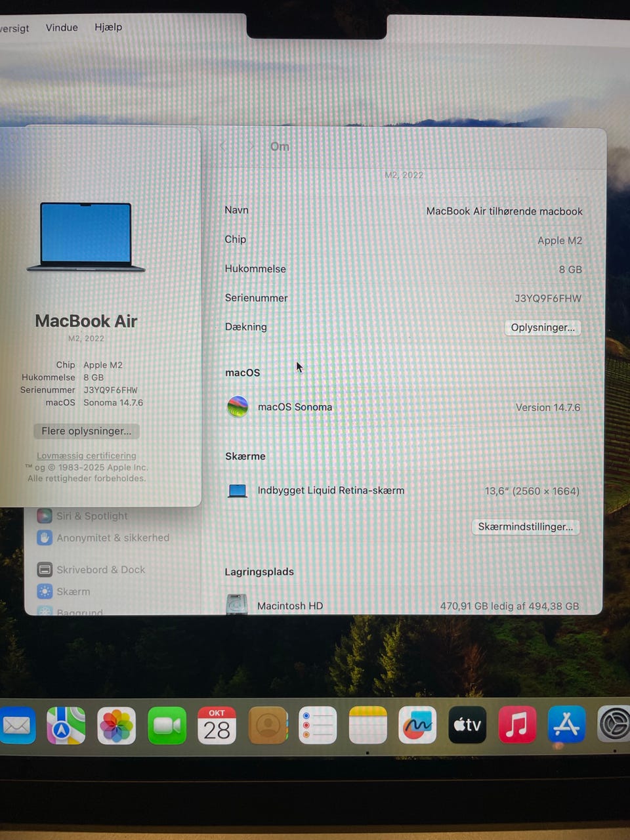
Task: Open the Photos app in Dock
Action: coord(116,725)
